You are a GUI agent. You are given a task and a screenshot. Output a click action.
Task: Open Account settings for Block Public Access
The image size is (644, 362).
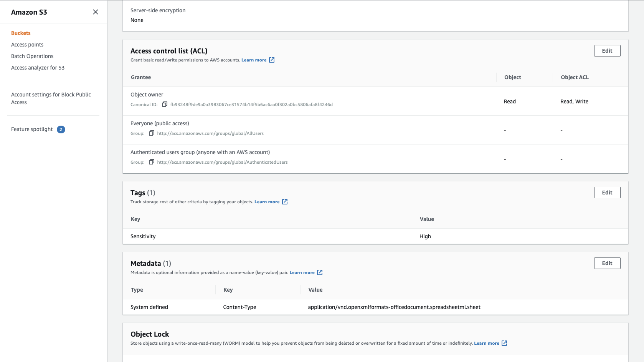51,98
